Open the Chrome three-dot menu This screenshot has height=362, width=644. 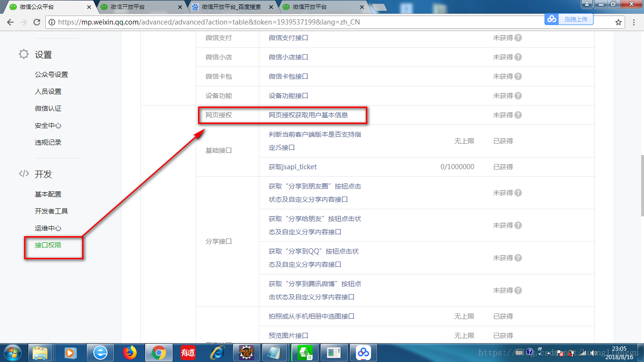point(635,22)
